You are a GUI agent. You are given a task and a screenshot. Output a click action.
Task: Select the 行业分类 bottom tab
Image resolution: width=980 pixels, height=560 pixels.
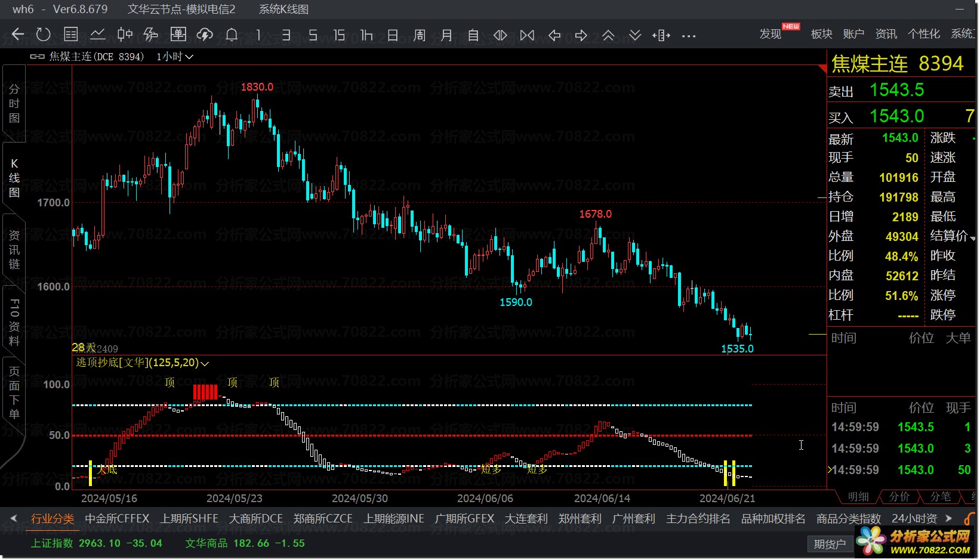pyautogui.click(x=53, y=519)
